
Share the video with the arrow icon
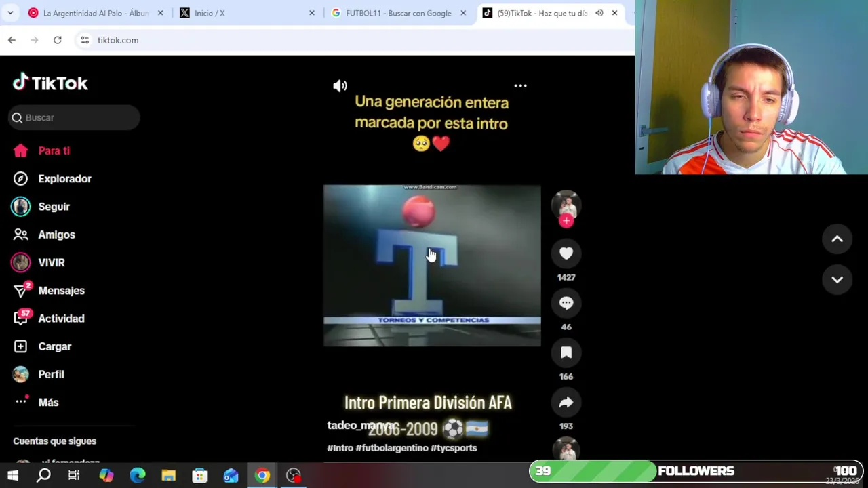click(566, 402)
